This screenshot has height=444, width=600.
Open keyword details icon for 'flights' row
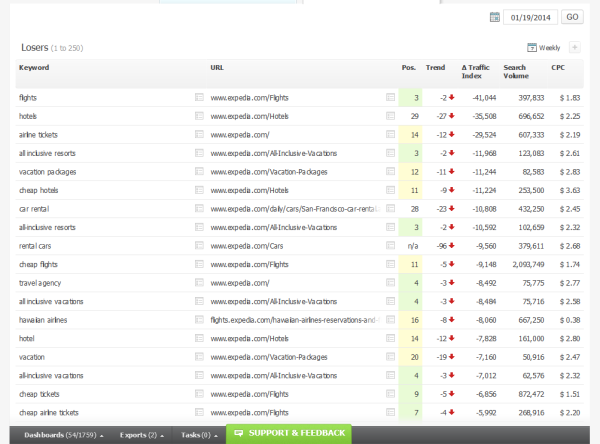pos(199,98)
